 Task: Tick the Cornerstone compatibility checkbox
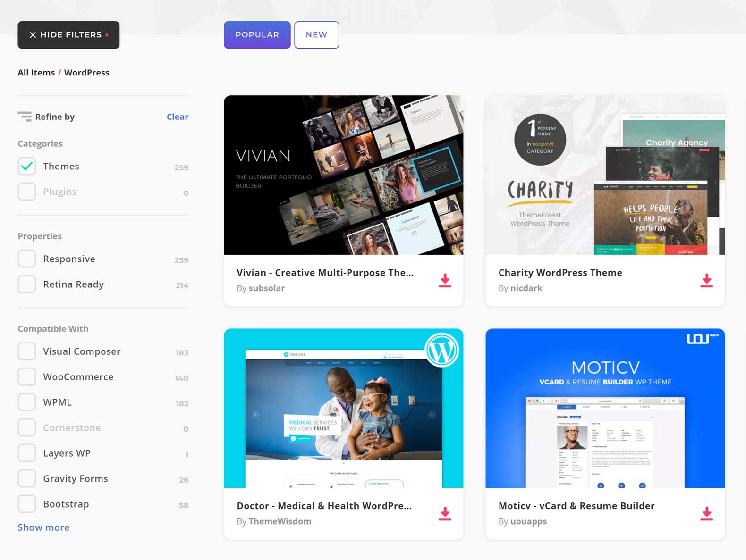(x=27, y=427)
